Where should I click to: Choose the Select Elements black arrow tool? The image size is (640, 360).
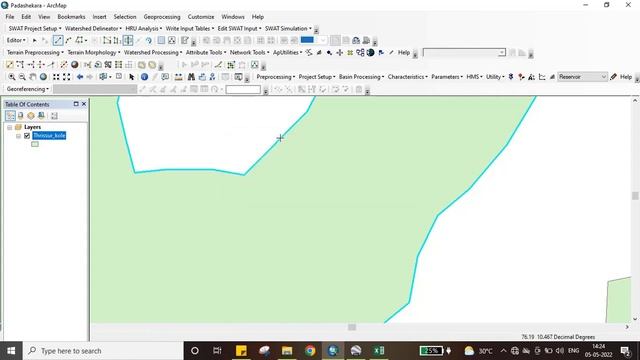click(x=131, y=77)
